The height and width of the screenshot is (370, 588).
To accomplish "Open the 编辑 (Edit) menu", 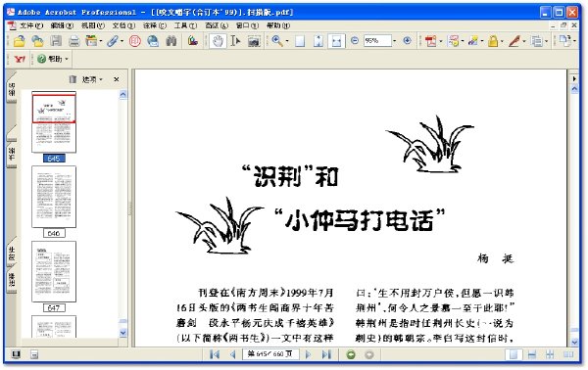I will (x=62, y=25).
